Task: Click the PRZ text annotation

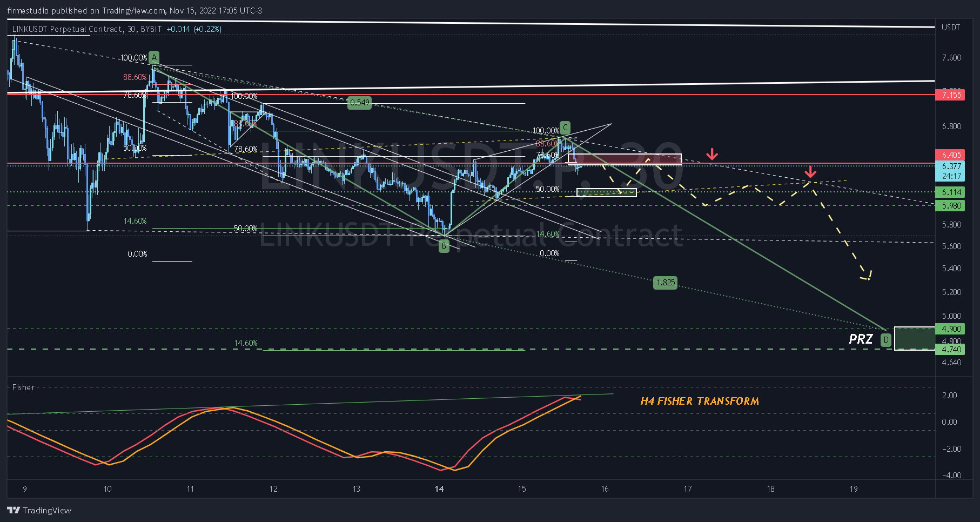Action: (861, 339)
